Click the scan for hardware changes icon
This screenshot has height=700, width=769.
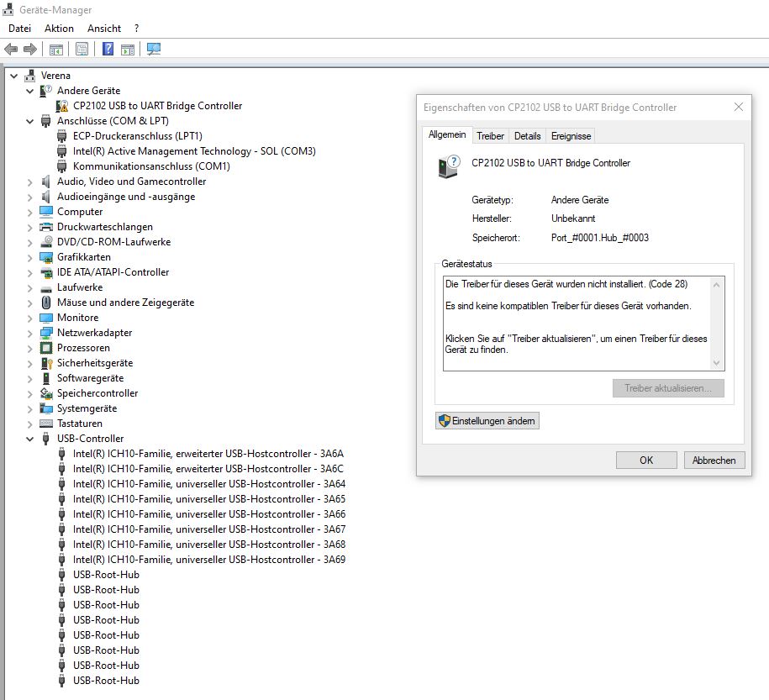(154, 50)
